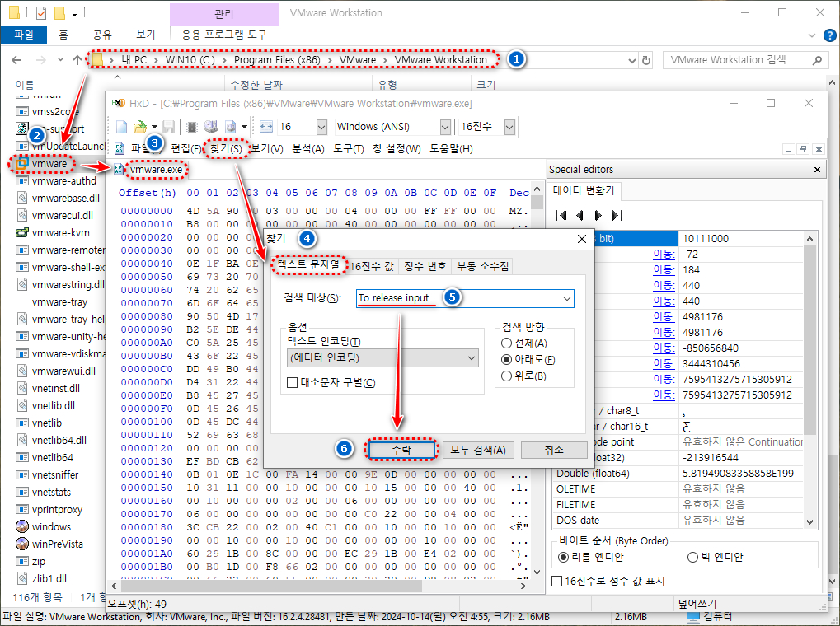Screen dimensions: 840x626
Task: Enable the 대소문자 구별(C) checkbox
Action: click(293, 383)
